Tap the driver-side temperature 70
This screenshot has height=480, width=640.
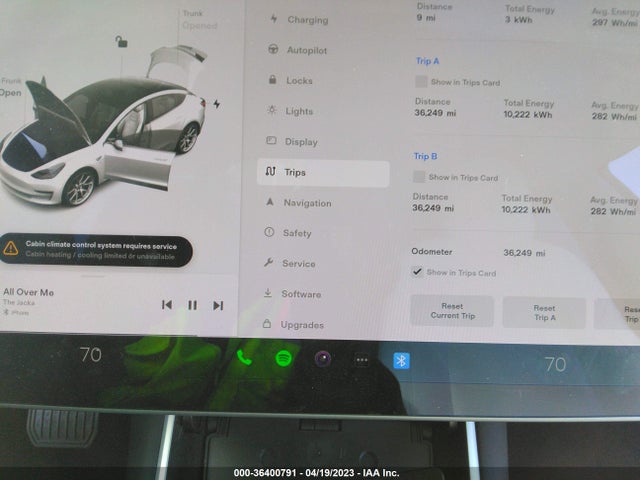pos(91,355)
